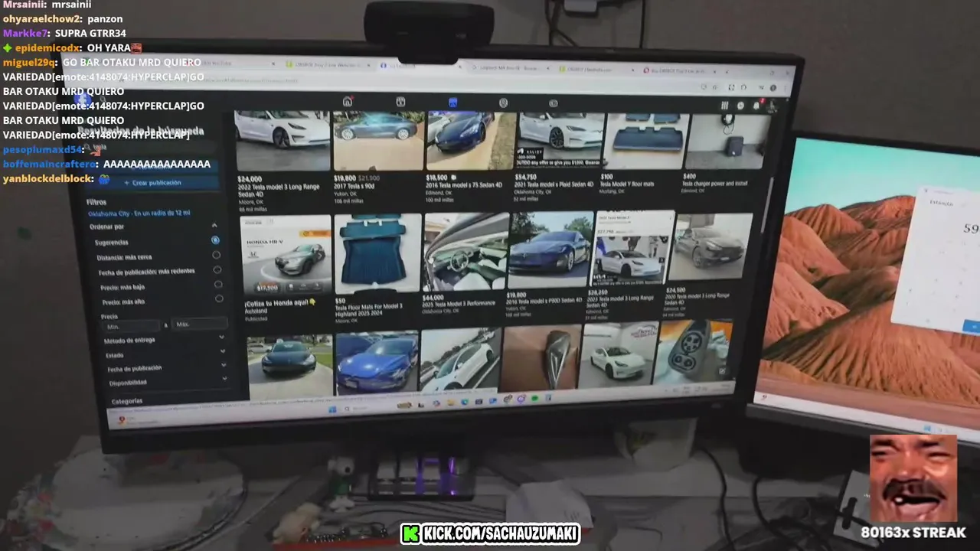980x551 pixels.
Task: Click '¡Cotiza tu Honda aquí!' ad title
Action: coord(280,303)
